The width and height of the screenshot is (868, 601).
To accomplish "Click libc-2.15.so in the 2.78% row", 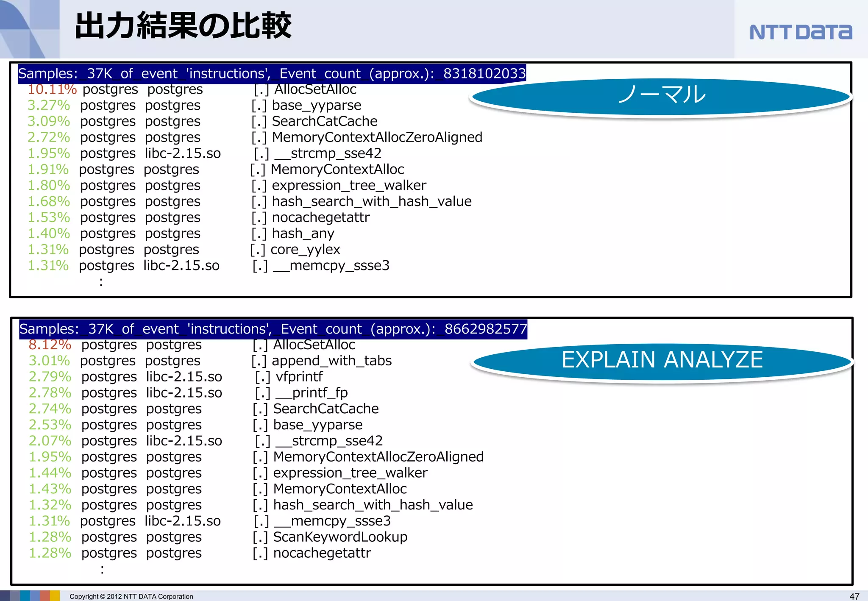I will [184, 393].
